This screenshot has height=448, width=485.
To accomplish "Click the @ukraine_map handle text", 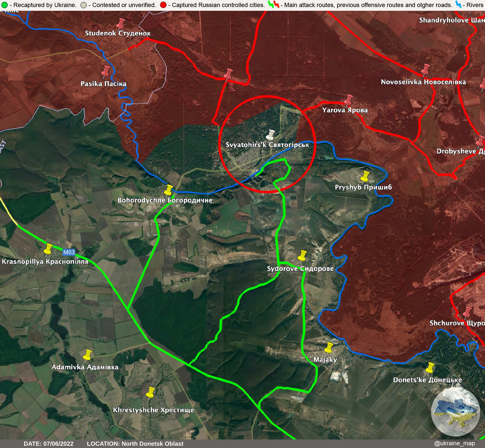I will pos(454,443).
